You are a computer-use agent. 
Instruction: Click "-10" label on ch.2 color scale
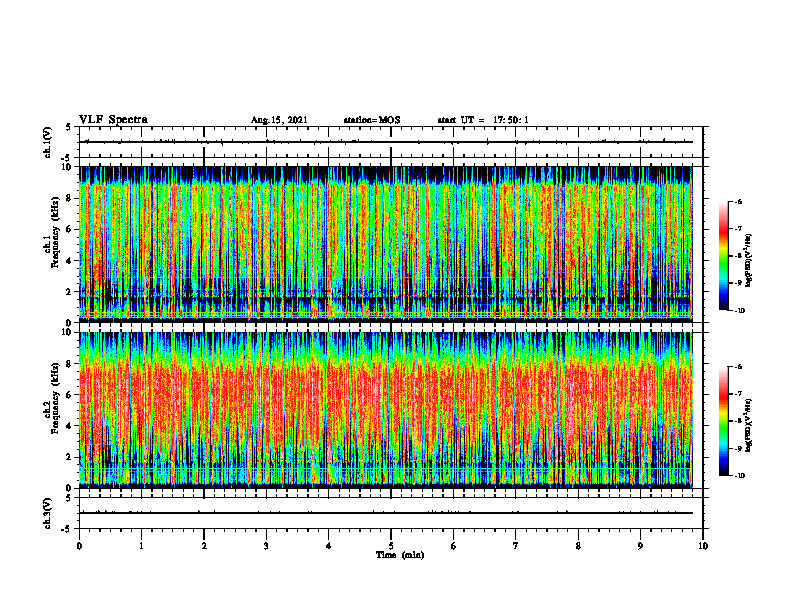(x=740, y=476)
